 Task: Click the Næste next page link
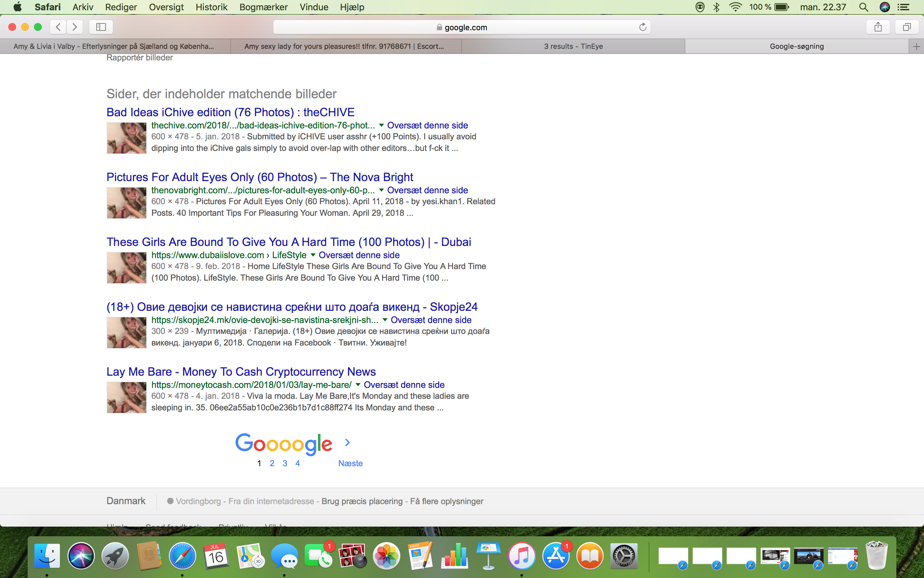click(x=350, y=463)
